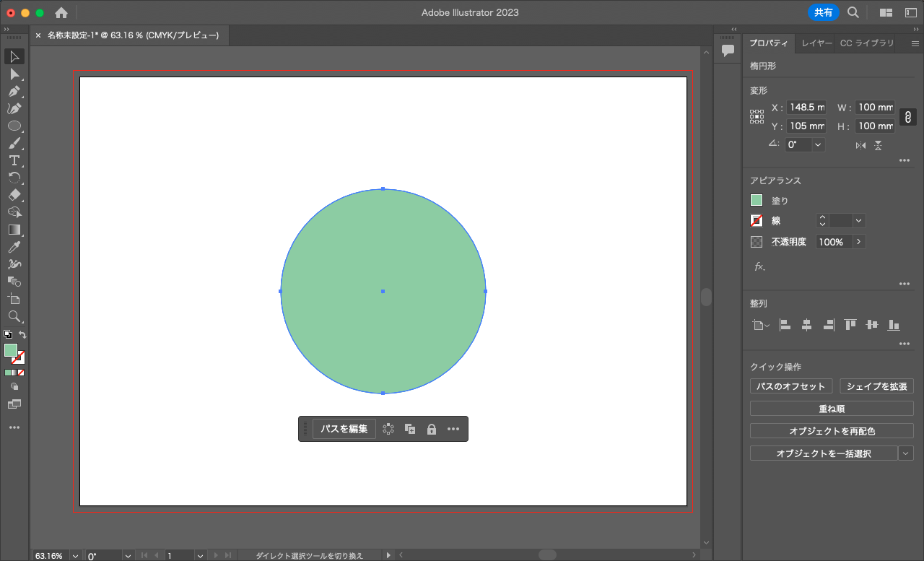
Task: Activate the Zoom tool
Action: coord(14,316)
